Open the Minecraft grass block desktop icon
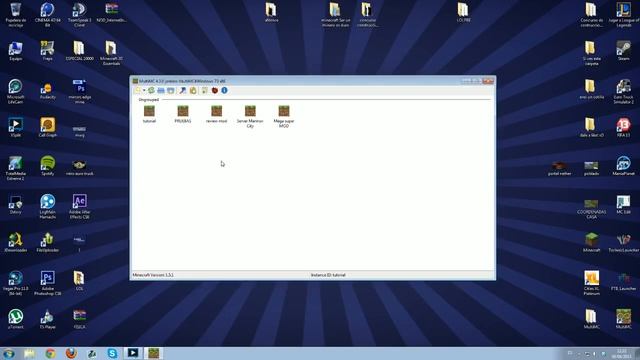640x360 pixels. pyautogui.click(x=591, y=242)
